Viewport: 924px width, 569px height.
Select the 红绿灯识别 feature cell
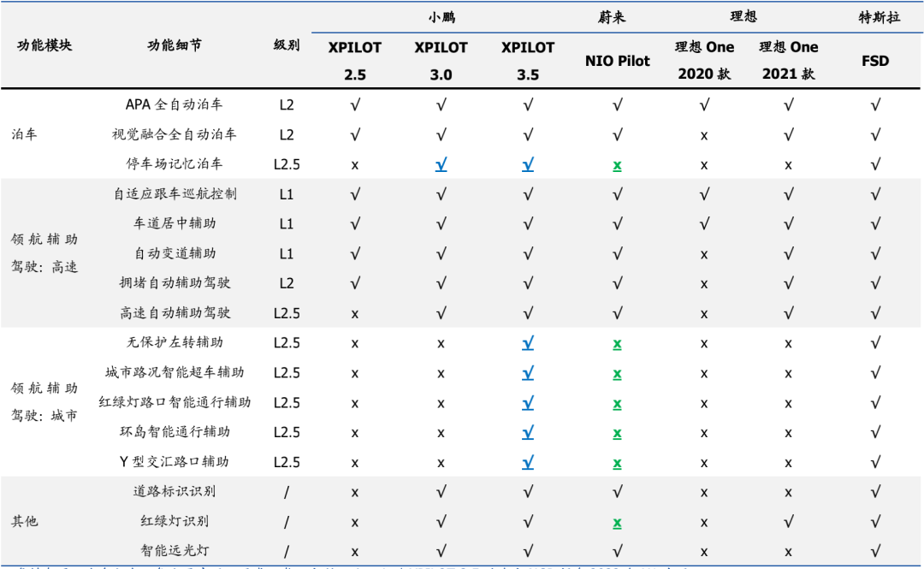pos(175,521)
